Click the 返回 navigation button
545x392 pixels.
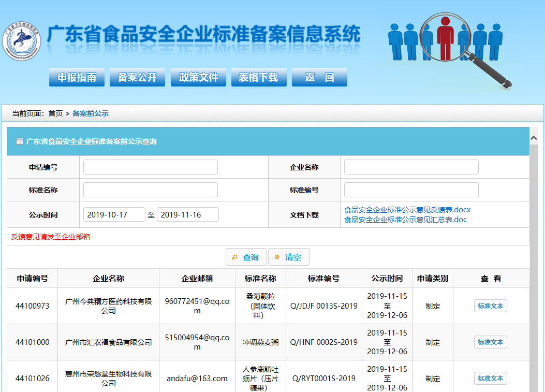coord(319,77)
